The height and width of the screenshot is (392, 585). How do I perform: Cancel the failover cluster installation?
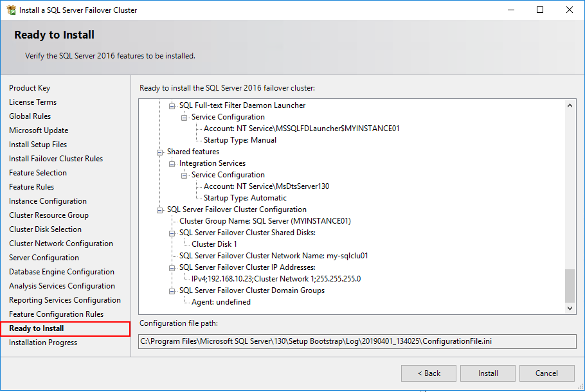tap(546, 373)
